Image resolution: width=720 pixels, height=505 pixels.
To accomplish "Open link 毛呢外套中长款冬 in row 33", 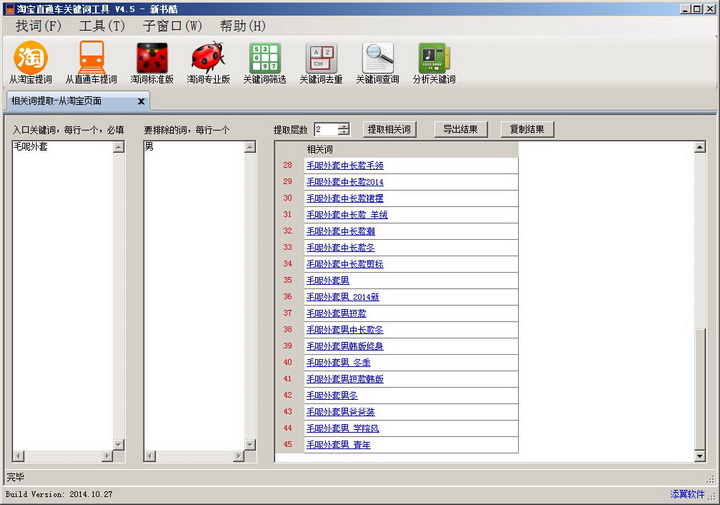I will tap(341, 247).
